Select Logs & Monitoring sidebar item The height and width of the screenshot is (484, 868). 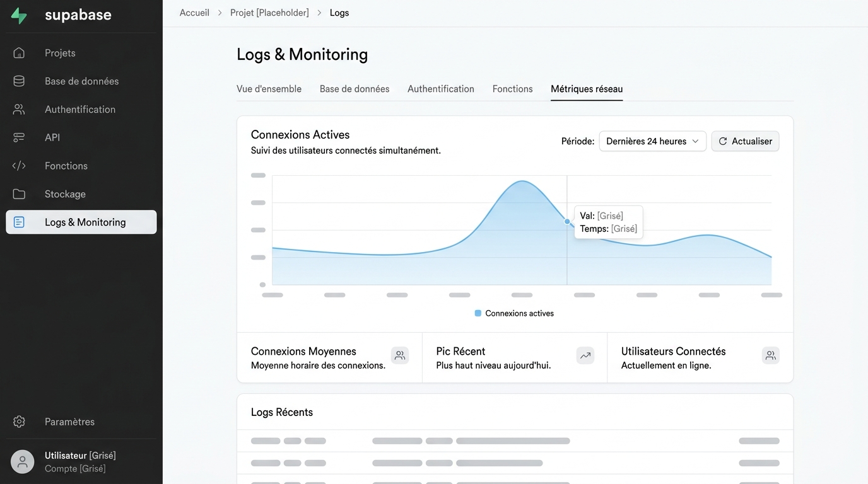coord(81,222)
